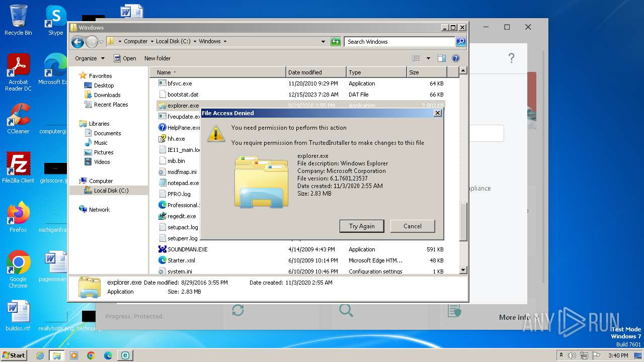
Task: Sort by the Name column header
Action: (x=218, y=72)
